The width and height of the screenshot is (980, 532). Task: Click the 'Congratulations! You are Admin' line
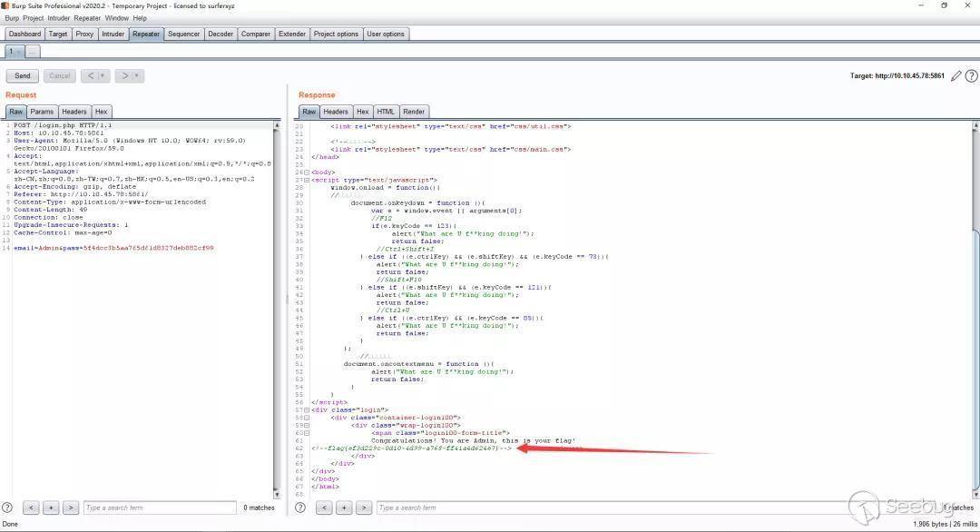[473, 440]
